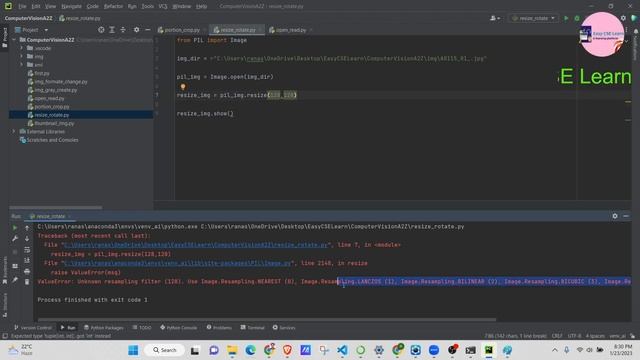Toggle scroll to end icon in Run panel
Image resolution: width=640 pixels, height=360 pixels.
point(27,260)
